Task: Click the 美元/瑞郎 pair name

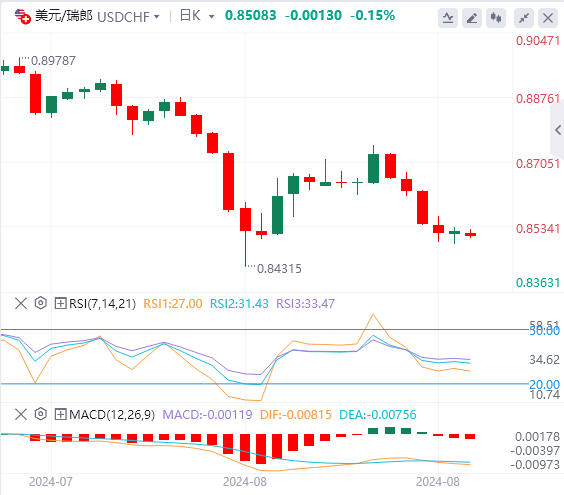Action: [x=64, y=16]
